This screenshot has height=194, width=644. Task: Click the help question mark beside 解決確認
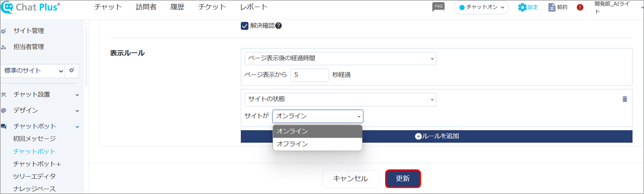[x=278, y=26]
